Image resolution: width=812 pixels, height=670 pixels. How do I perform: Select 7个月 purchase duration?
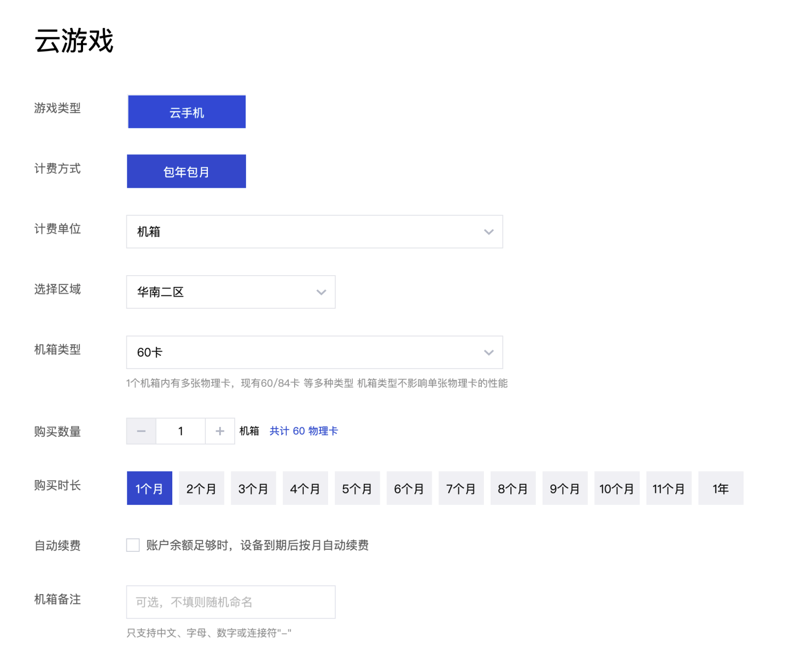pyautogui.click(x=461, y=488)
